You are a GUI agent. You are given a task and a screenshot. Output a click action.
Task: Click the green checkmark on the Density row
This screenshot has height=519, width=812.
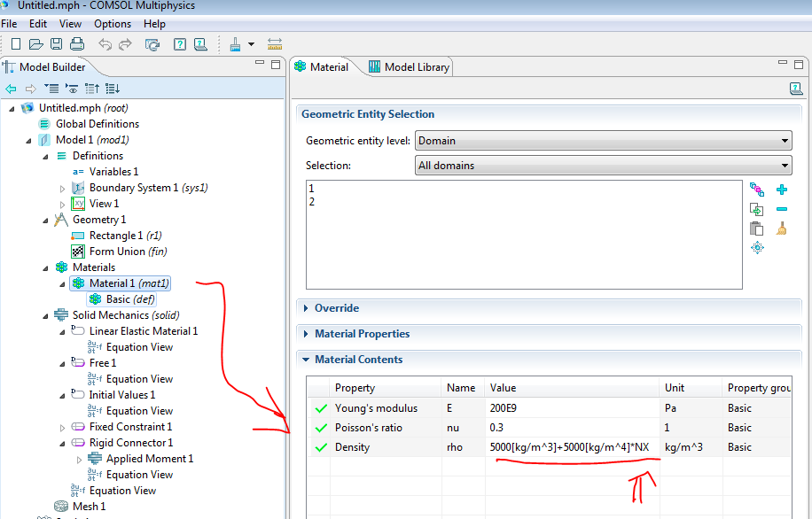(x=321, y=447)
